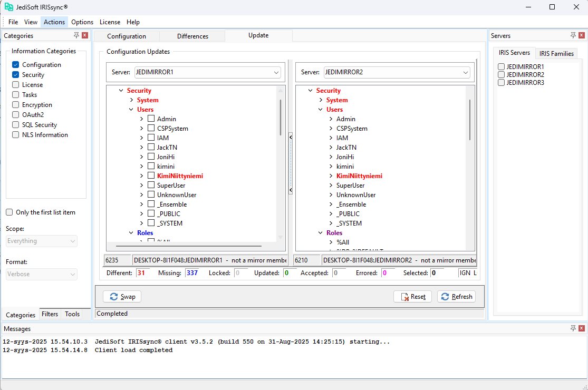The width and height of the screenshot is (588, 390).
Task: Uncheck the Security category
Action: pos(16,74)
